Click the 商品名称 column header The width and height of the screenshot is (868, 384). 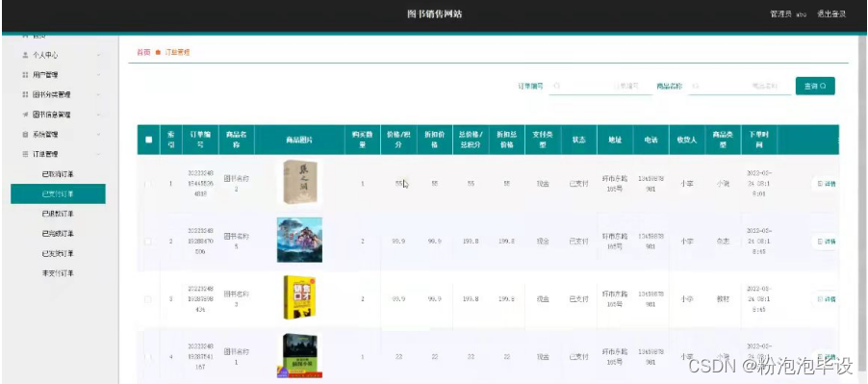click(237, 140)
